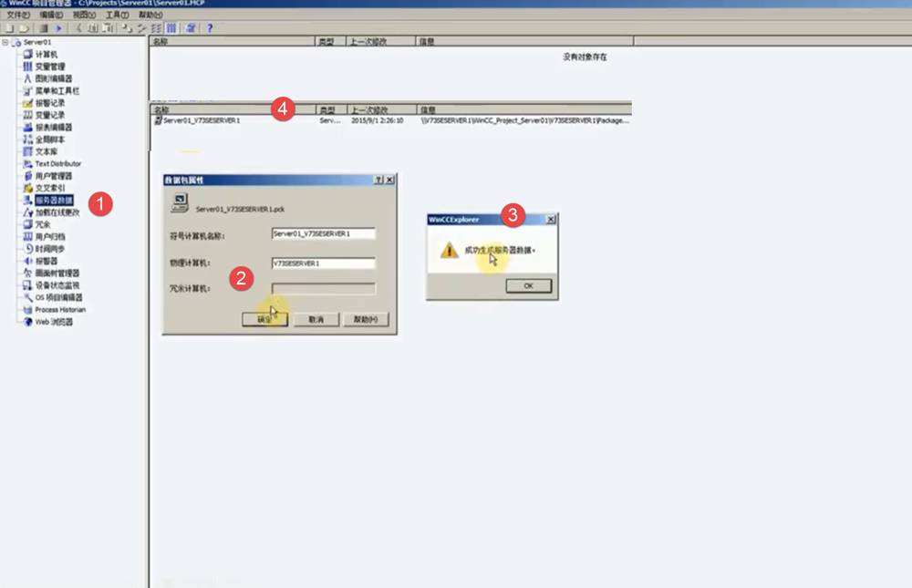
Task: Click 确定 in the package properties dialog
Action: click(264, 320)
